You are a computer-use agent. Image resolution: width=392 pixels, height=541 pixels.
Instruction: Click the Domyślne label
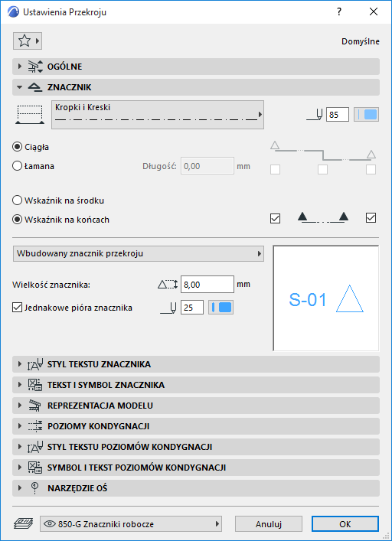point(361,41)
